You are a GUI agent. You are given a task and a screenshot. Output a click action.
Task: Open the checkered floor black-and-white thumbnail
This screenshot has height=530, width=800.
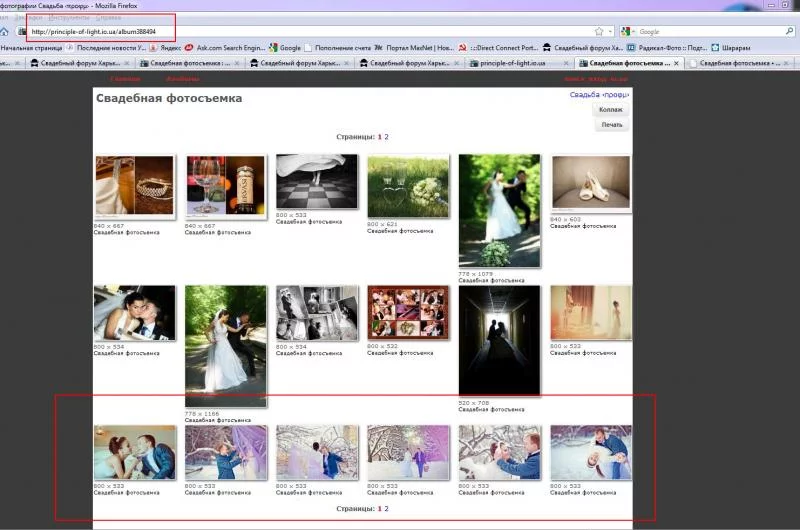pyautogui.click(x=316, y=182)
